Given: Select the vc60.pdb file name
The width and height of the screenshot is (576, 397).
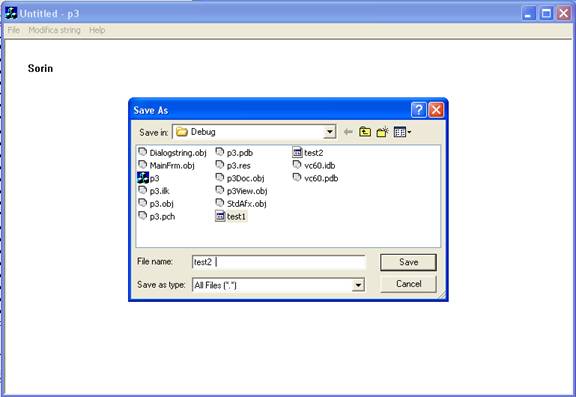Looking at the screenshot, I should (x=321, y=178).
